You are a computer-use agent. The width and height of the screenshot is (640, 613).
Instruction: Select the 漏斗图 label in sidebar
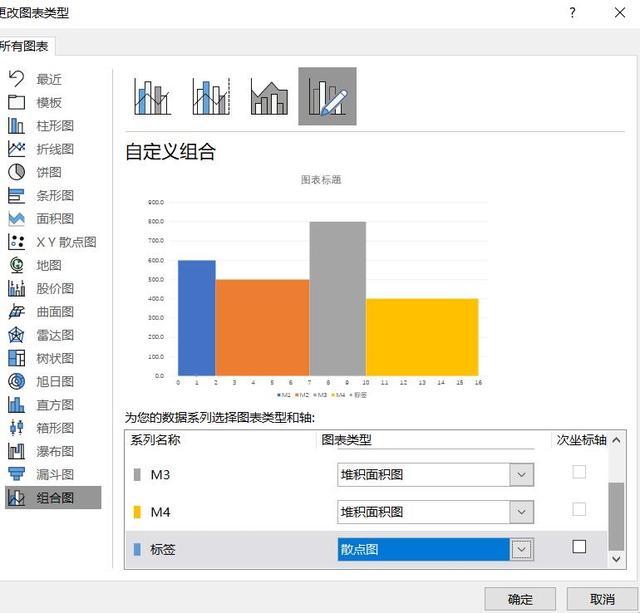coord(55,474)
